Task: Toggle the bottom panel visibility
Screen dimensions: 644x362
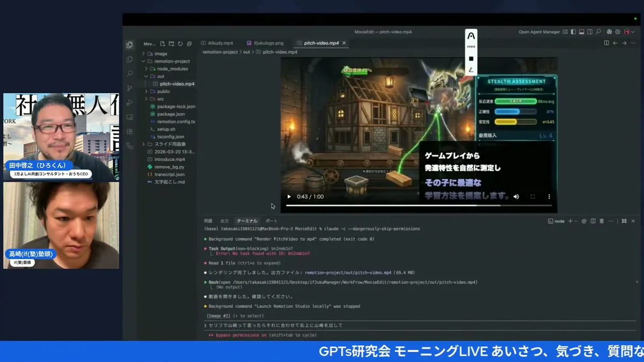Action: [x=581, y=32]
